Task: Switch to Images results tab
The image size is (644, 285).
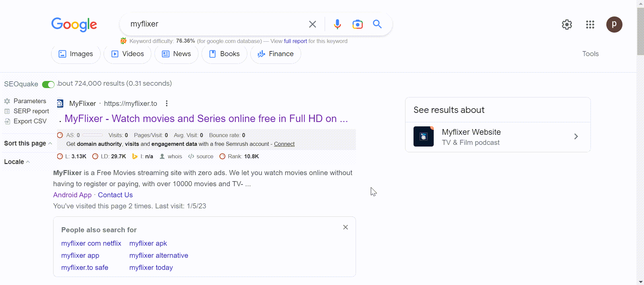Action: tap(76, 54)
